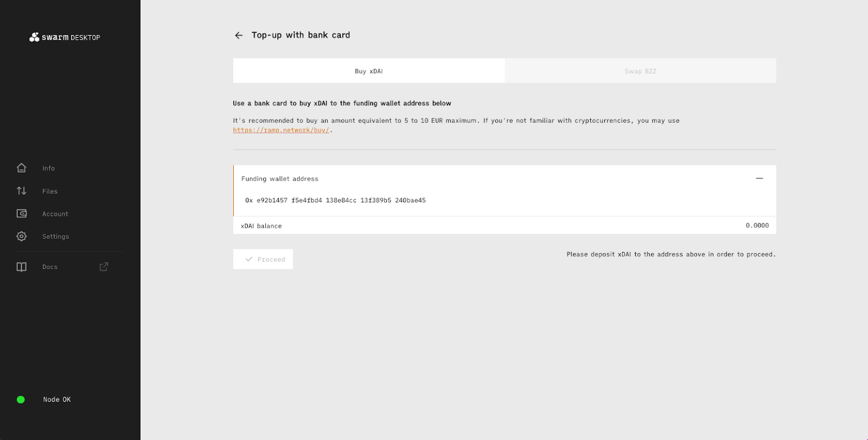
Task: Open Info via the home icon
Action: click(x=22, y=168)
